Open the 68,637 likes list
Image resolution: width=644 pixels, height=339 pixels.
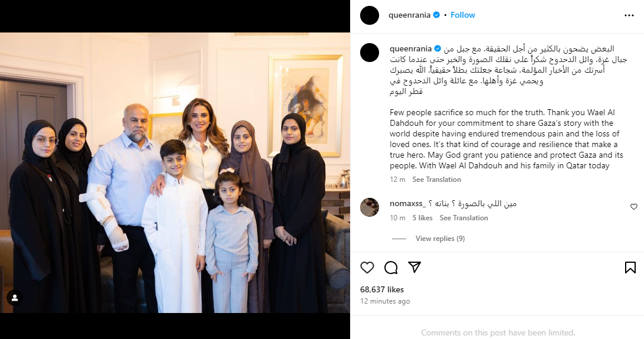(x=382, y=289)
